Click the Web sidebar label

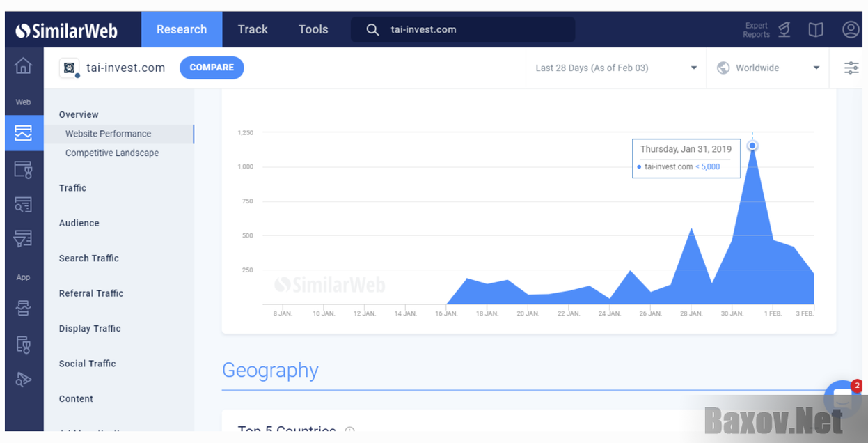[x=24, y=102]
